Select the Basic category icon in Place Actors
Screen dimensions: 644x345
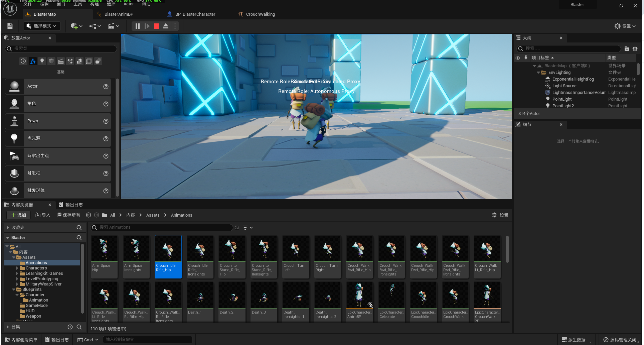32,61
